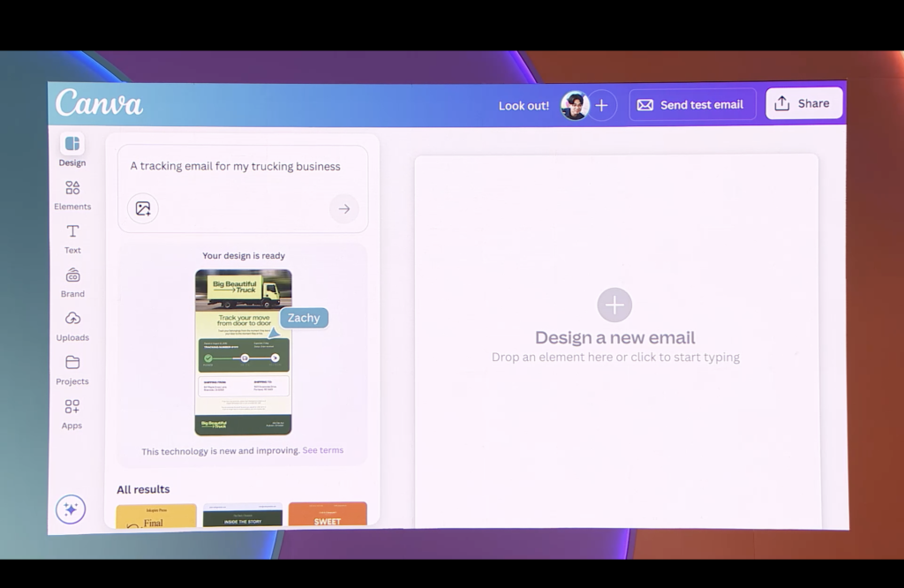
Task: Open the Design panel in sidebar
Action: pyautogui.click(x=72, y=144)
